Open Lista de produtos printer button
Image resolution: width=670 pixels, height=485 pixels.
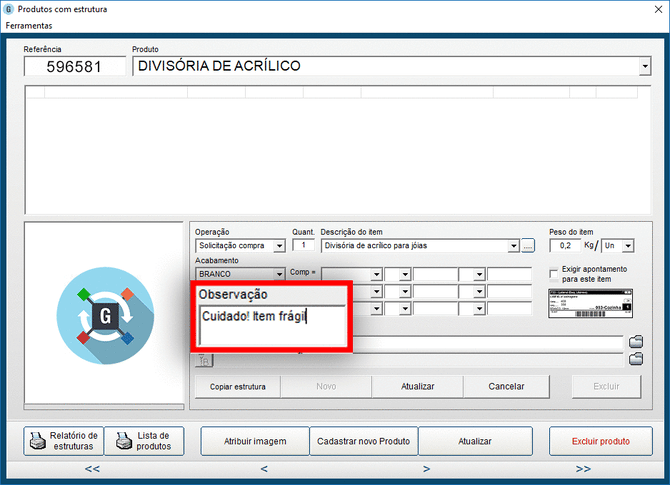tap(144, 441)
